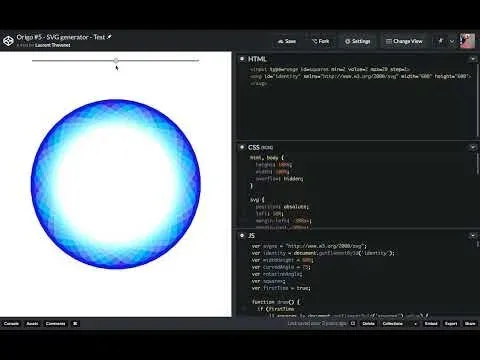
Task: Open preview in new window icon
Action: [353, 324]
